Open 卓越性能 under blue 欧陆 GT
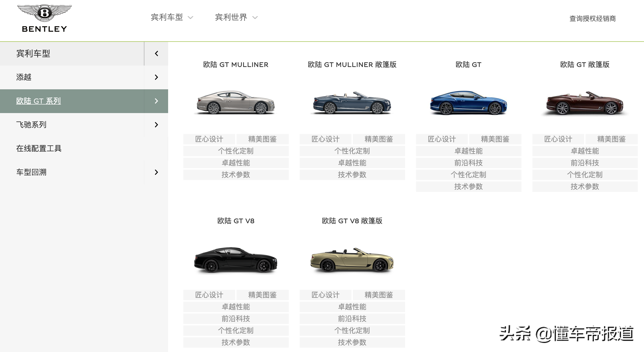The height and width of the screenshot is (352, 644). 468,151
